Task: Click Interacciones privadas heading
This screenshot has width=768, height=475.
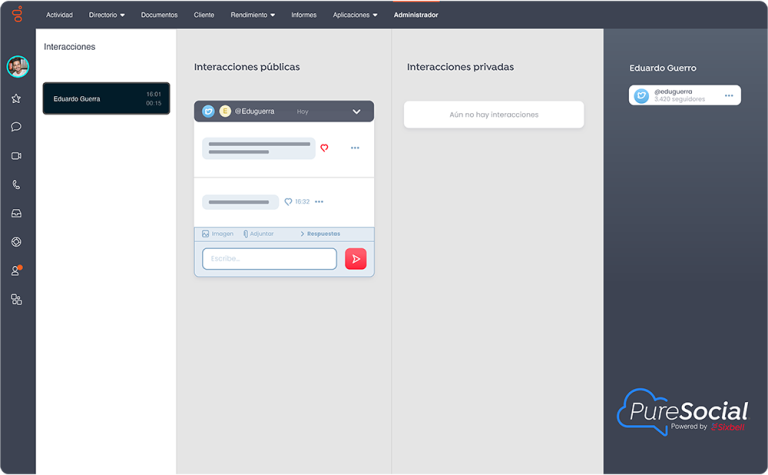Action: pos(460,67)
